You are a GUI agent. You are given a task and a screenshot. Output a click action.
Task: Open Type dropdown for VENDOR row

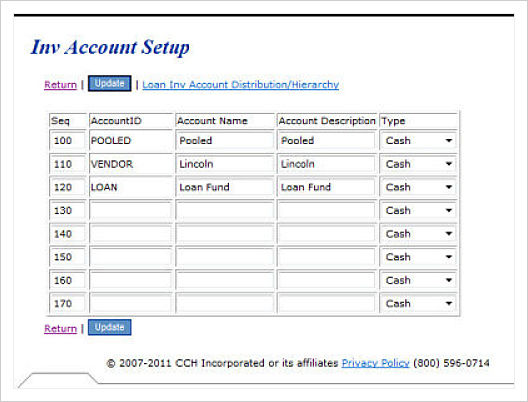tap(418, 164)
